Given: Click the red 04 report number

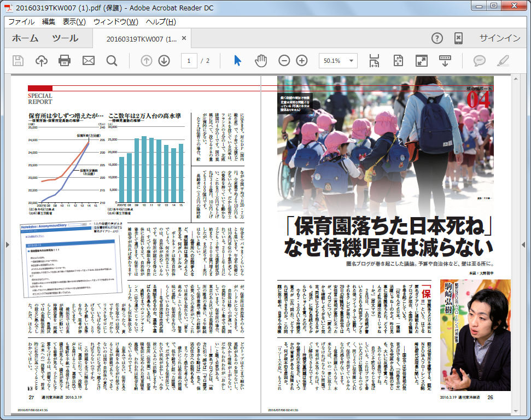Looking at the screenshot, I should (479, 100).
